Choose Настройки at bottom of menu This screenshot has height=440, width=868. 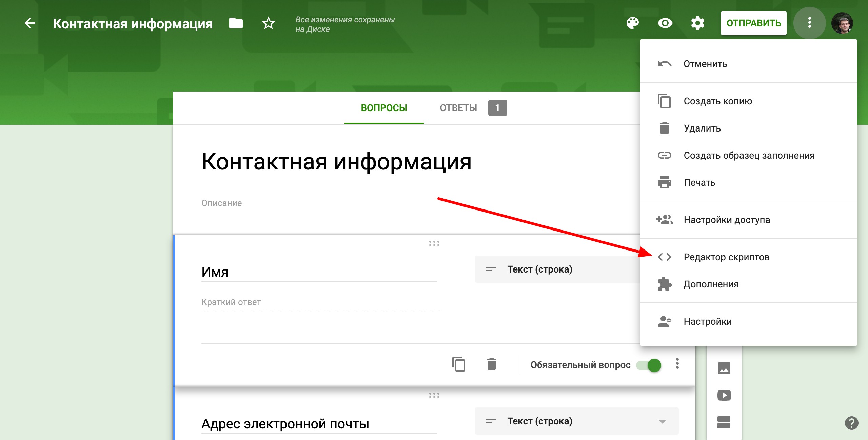(749, 321)
